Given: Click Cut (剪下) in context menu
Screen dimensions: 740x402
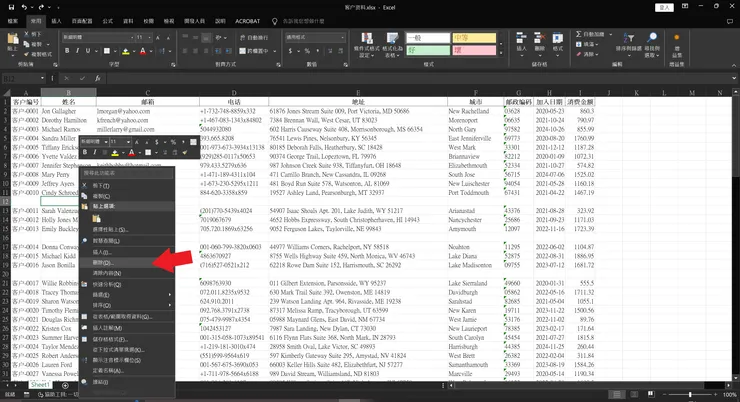Looking at the screenshot, I should [x=100, y=186].
